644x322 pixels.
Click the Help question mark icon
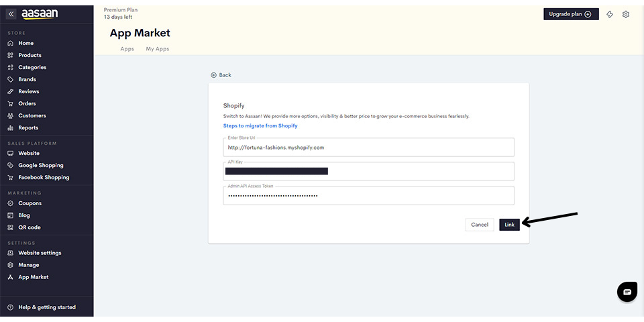(x=11, y=307)
